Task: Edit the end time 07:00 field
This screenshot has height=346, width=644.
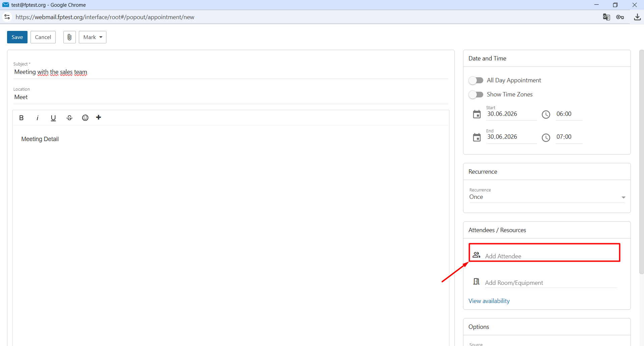Action: tap(569, 137)
